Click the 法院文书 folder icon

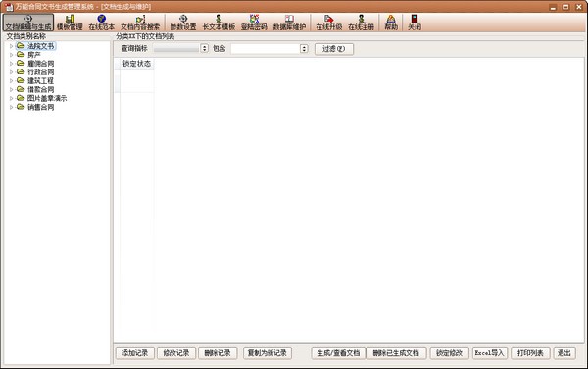point(21,46)
